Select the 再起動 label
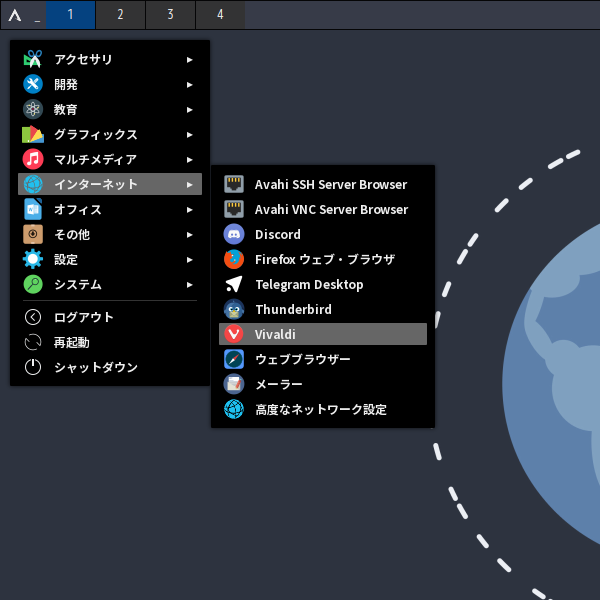This screenshot has height=600, width=600. tap(72, 342)
